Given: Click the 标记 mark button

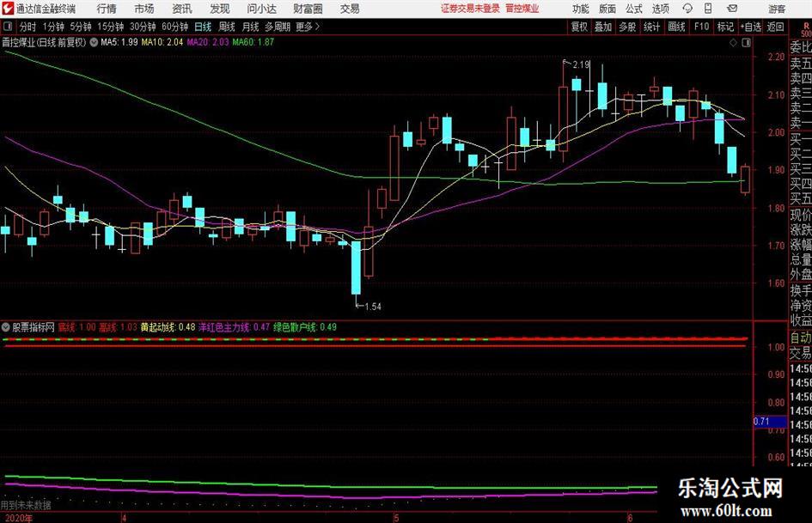Looking at the screenshot, I should tap(725, 27).
